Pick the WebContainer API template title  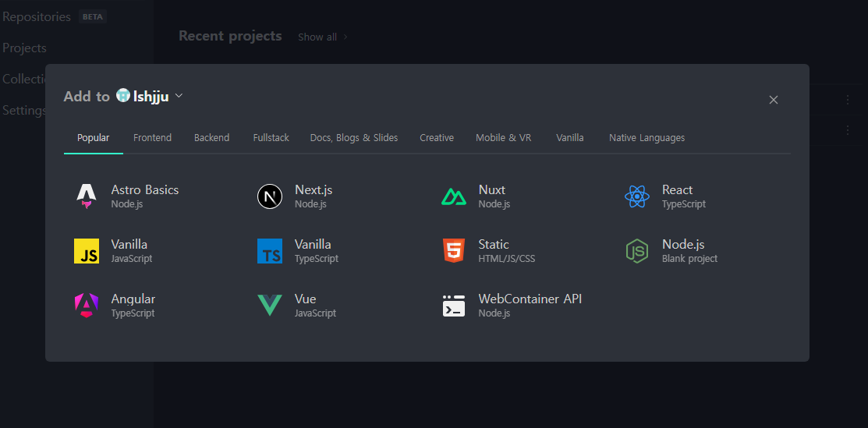[x=530, y=299]
